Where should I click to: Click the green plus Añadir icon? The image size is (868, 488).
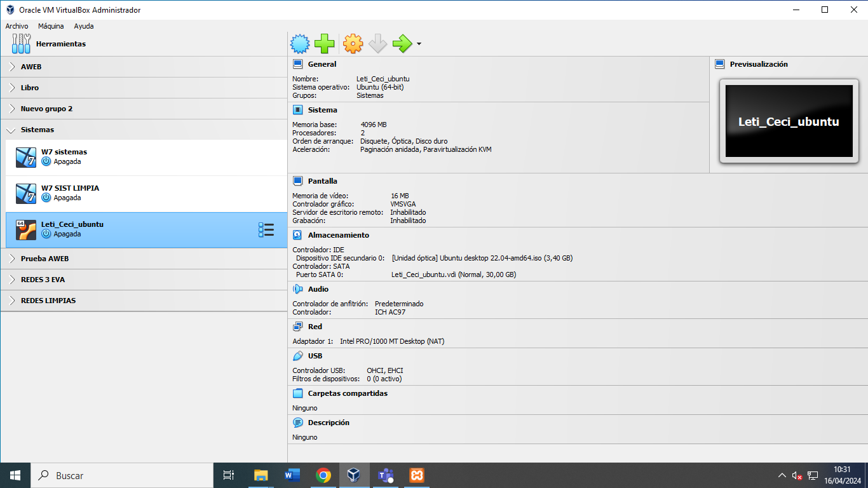pyautogui.click(x=325, y=44)
